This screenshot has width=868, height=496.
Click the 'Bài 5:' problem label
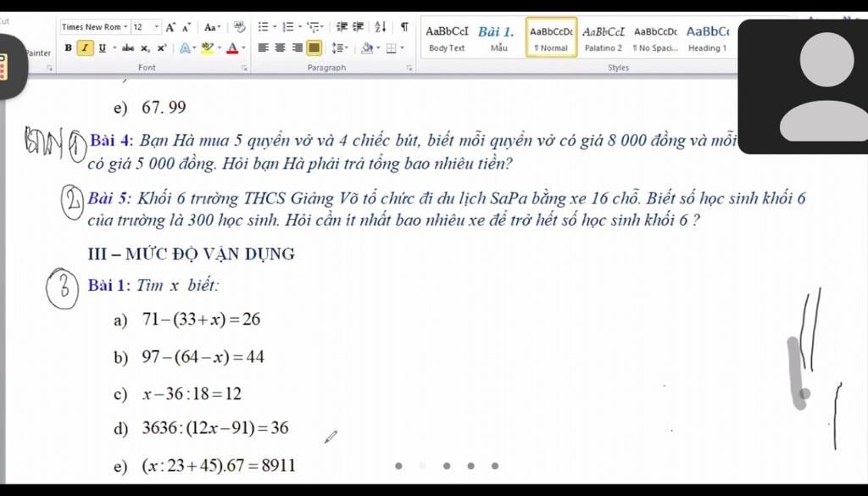109,198
